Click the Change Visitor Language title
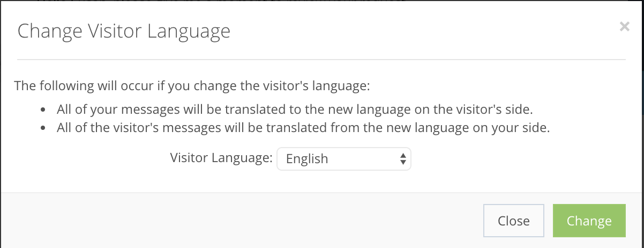Screen dimensions: 644x248 coord(124,31)
